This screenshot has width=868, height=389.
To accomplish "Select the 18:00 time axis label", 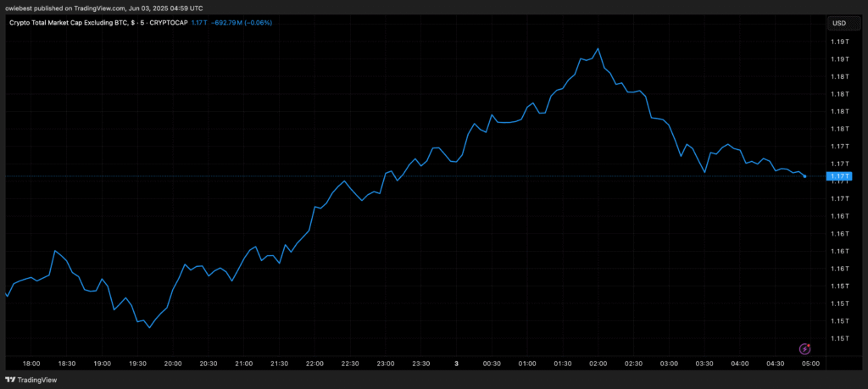I will pyautogui.click(x=31, y=364).
